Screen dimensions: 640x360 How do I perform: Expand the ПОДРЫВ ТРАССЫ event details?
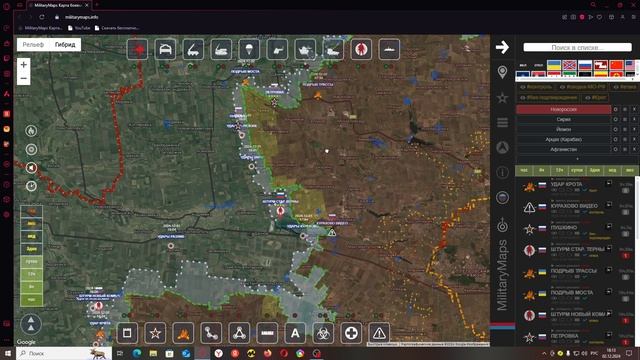pos(609,270)
